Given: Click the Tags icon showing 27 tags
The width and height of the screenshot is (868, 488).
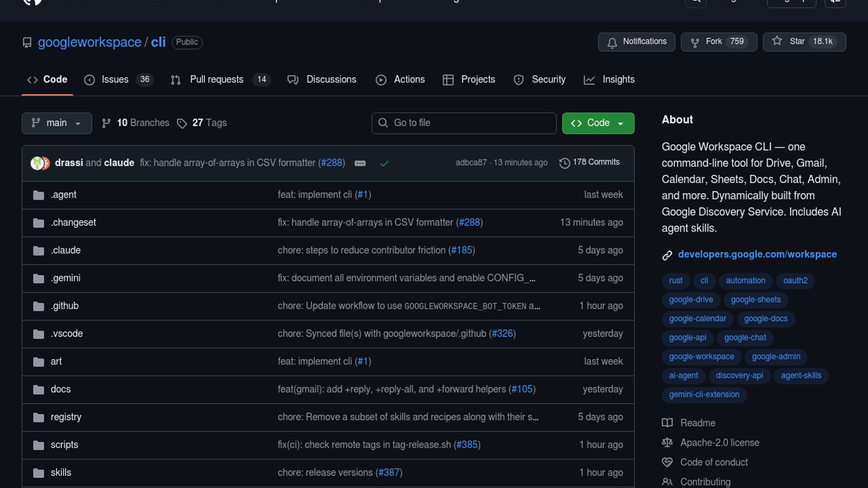Looking at the screenshot, I should (x=182, y=123).
